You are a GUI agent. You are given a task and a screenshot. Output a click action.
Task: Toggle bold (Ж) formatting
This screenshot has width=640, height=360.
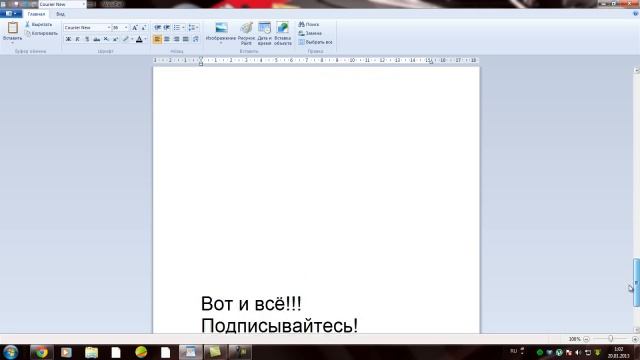68,39
